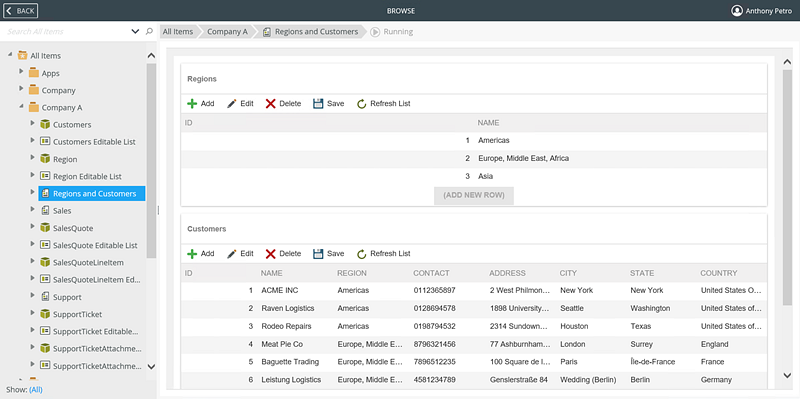This screenshot has width=800, height=399.
Task: Click the floppy disk Save icon in Regions
Action: coord(318,104)
